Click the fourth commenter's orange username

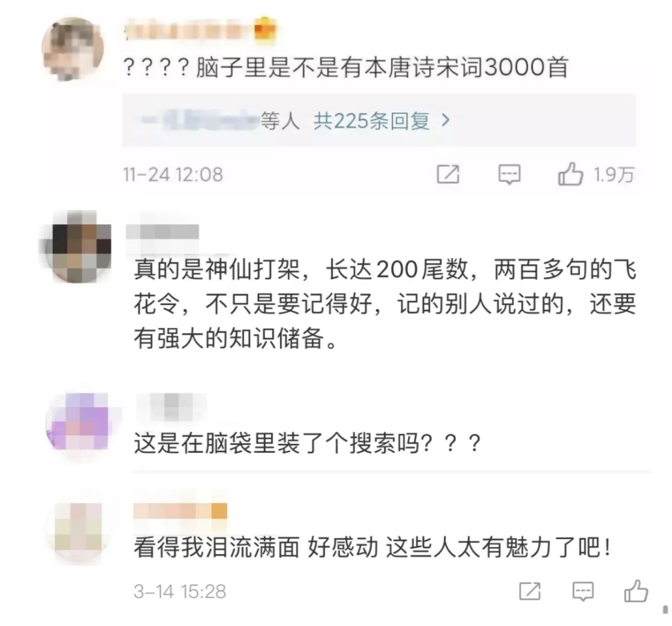[x=180, y=511]
